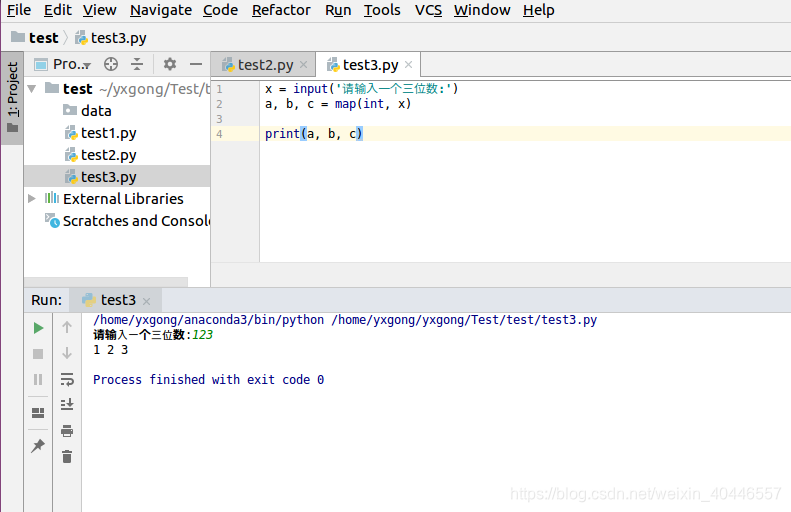Click test3.py breadcrumb in navigation bar
This screenshot has height=512, width=791.
point(110,38)
